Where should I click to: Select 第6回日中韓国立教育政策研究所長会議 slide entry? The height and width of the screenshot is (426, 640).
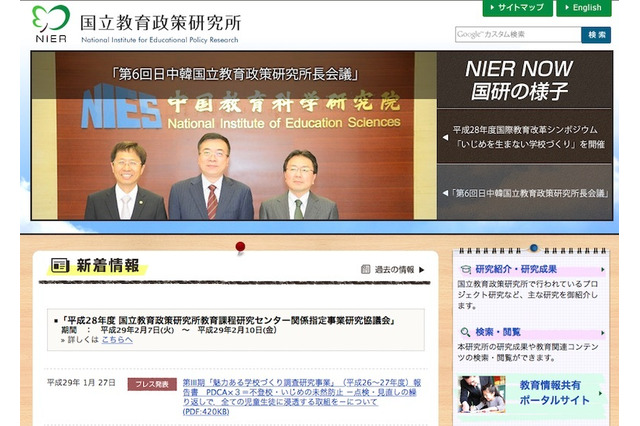524,193
